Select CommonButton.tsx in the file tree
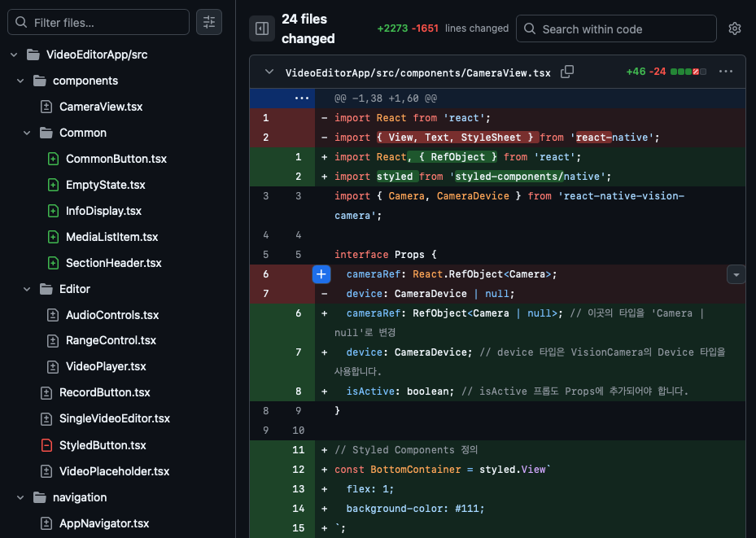The image size is (756, 538). [116, 159]
